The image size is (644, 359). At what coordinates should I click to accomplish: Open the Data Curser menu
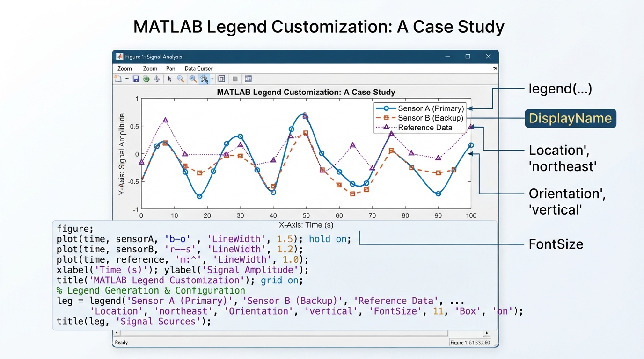(199, 68)
